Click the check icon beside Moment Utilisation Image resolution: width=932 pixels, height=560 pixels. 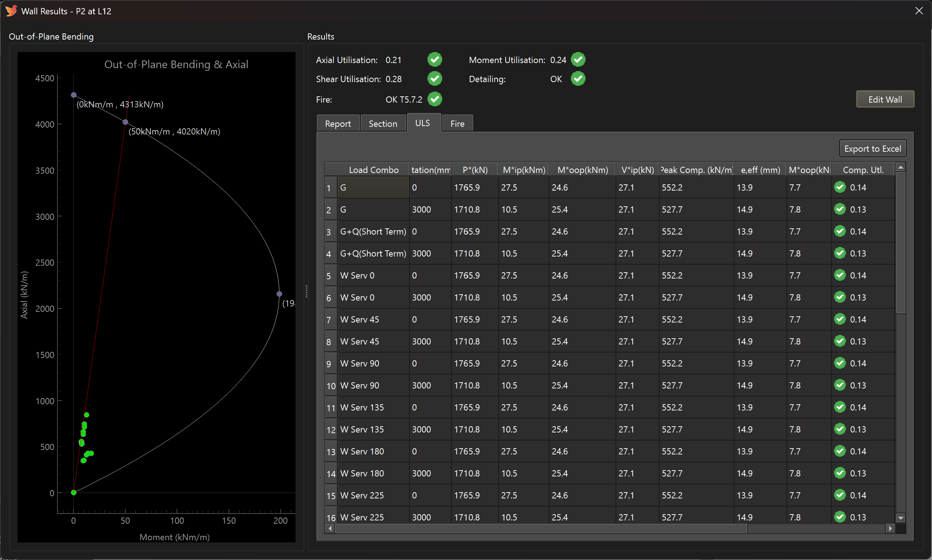578,60
